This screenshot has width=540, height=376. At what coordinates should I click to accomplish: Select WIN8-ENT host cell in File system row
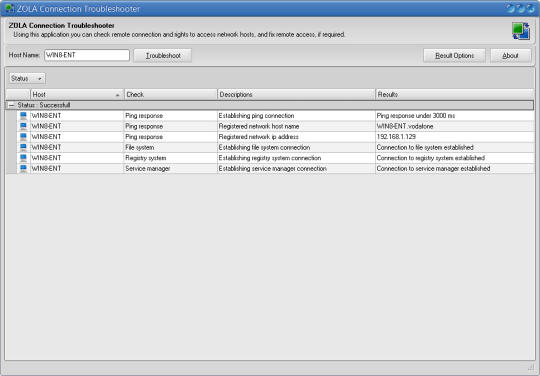click(77, 147)
